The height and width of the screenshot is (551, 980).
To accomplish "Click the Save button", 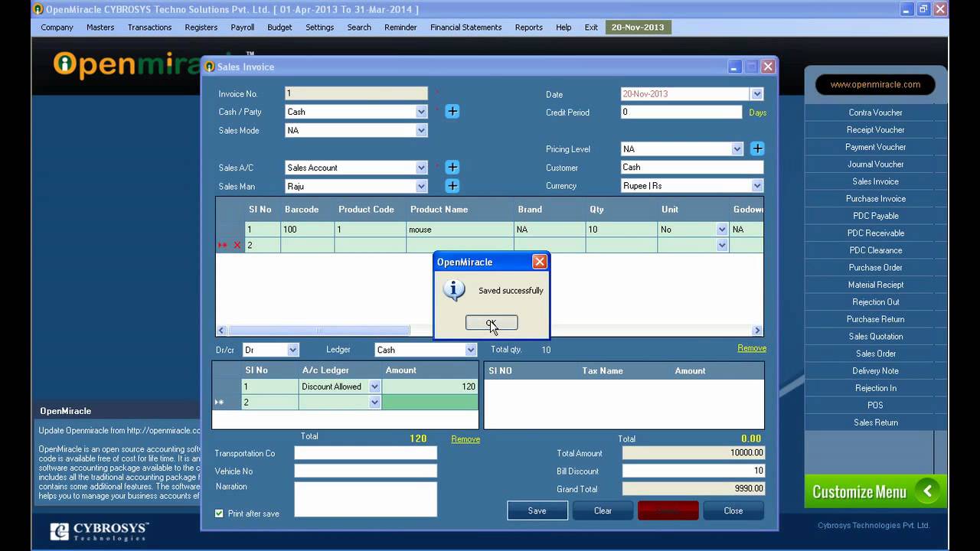I will [537, 510].
